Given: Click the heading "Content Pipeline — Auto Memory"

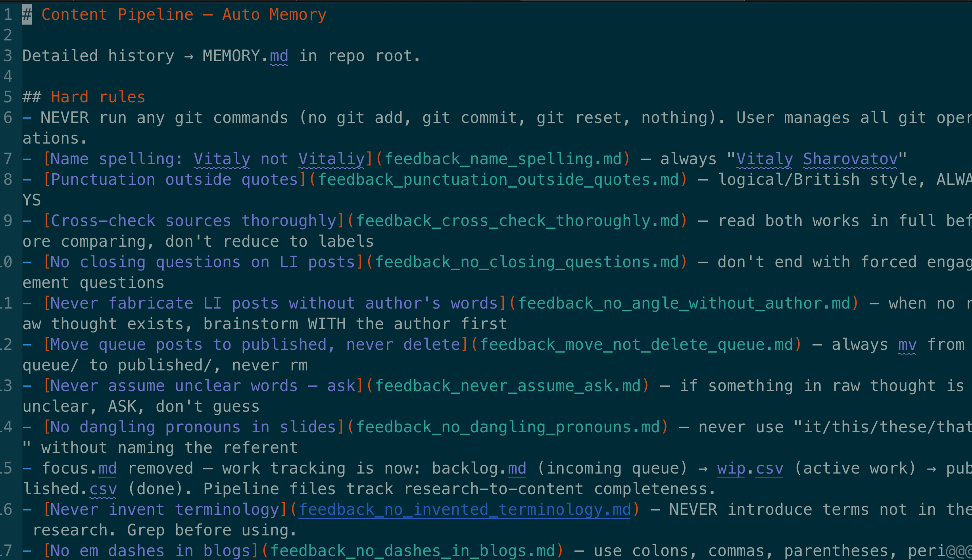Looking at the screenshot, I should click(x=184, y=15).
